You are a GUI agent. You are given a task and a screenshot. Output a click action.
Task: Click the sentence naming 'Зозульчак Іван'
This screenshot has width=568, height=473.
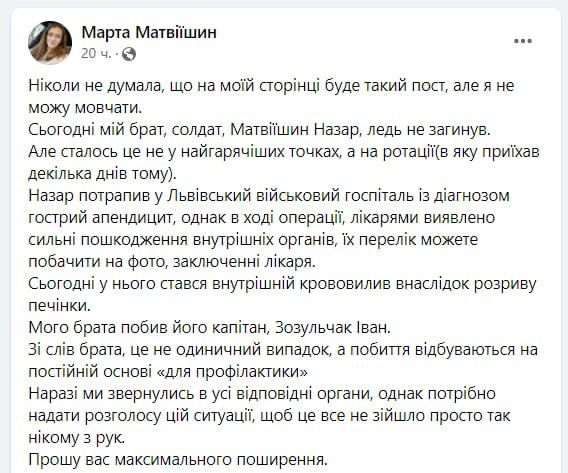[210, 327]
